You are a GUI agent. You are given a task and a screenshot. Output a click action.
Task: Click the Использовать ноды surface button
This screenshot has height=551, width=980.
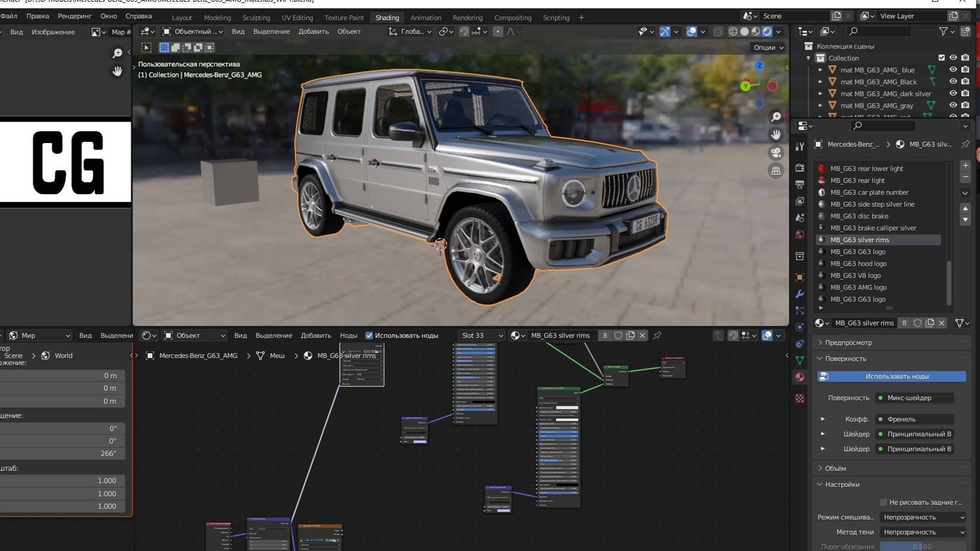click(x=892, y=376)
